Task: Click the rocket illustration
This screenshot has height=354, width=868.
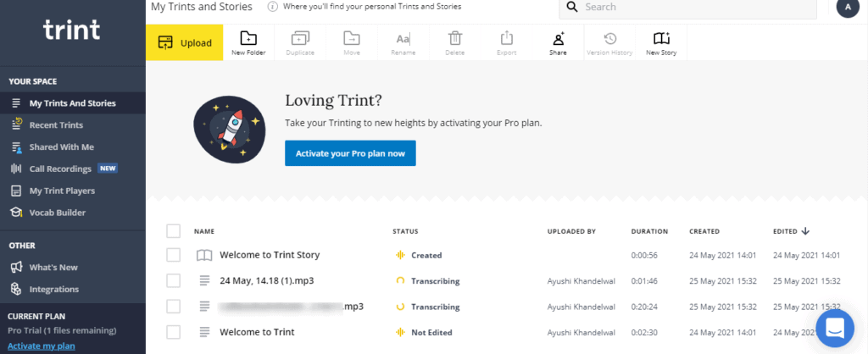Action: 229,131
